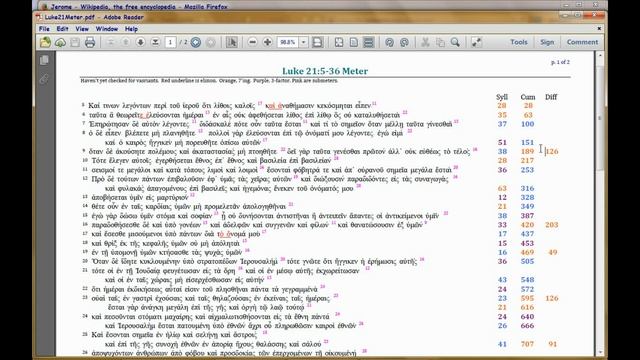The image size is (640, 360).
Task: Click the title Luke 21:5-36 Meter
Action: click(x=325, y=71)
